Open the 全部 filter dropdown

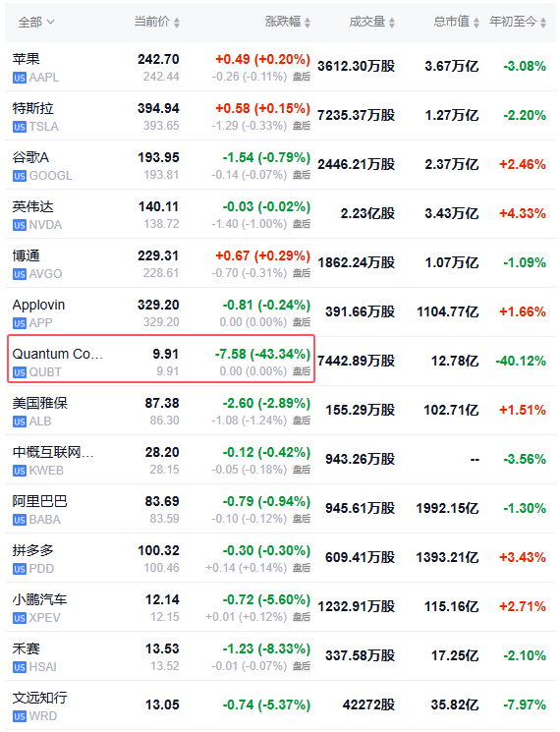coord(36,22)
